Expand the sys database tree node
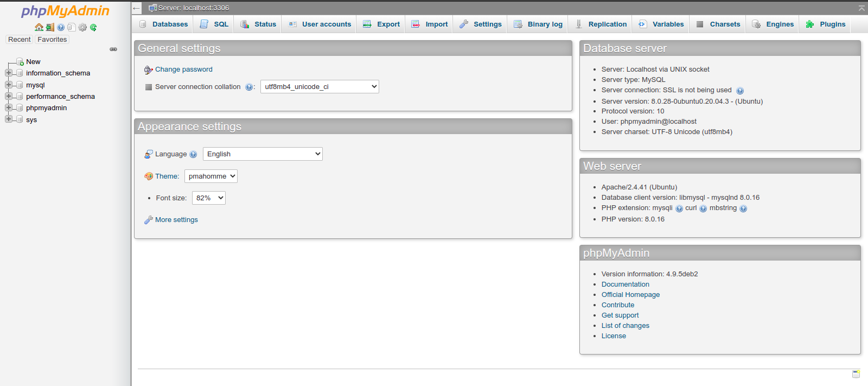 [8, 119]
